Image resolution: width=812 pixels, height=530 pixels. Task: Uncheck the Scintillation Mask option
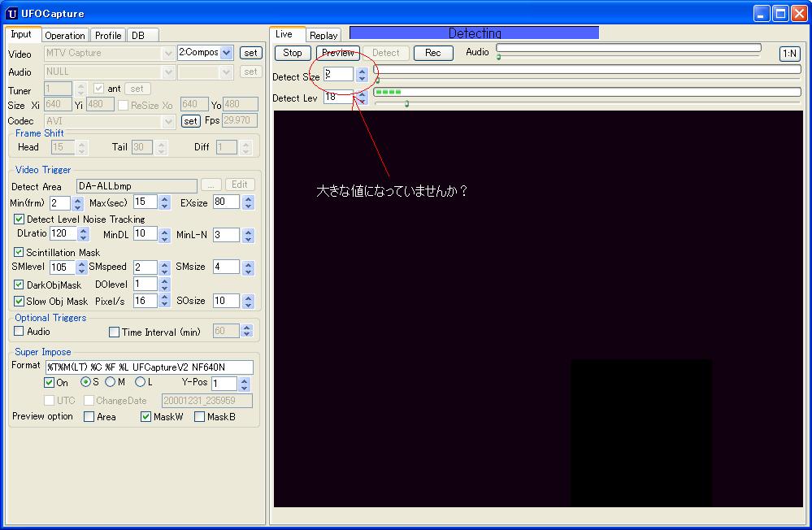[20, 252]
